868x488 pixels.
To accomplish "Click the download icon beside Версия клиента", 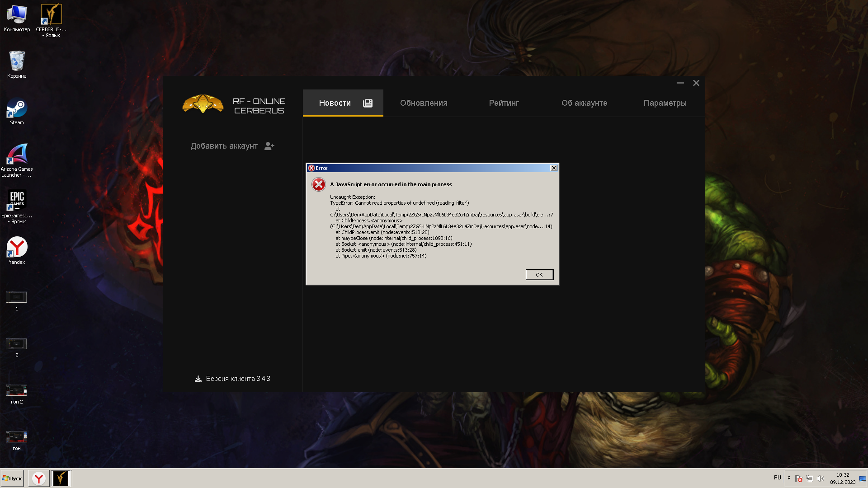I will click(x=198, y=379).
